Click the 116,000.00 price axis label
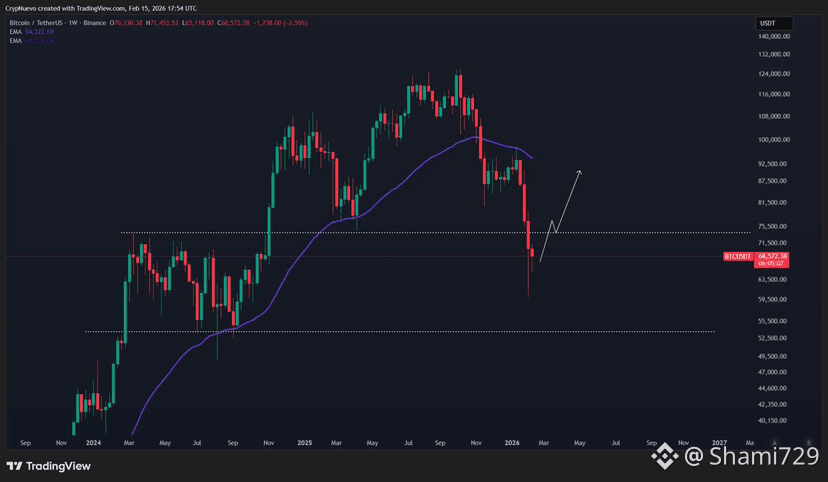 [774, 94]
